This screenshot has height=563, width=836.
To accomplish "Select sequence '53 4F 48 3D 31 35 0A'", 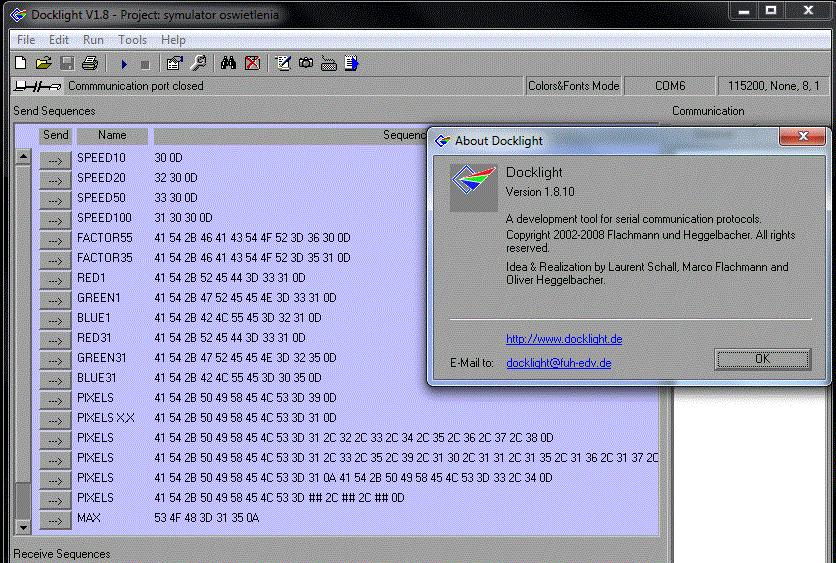I will 206,518.
